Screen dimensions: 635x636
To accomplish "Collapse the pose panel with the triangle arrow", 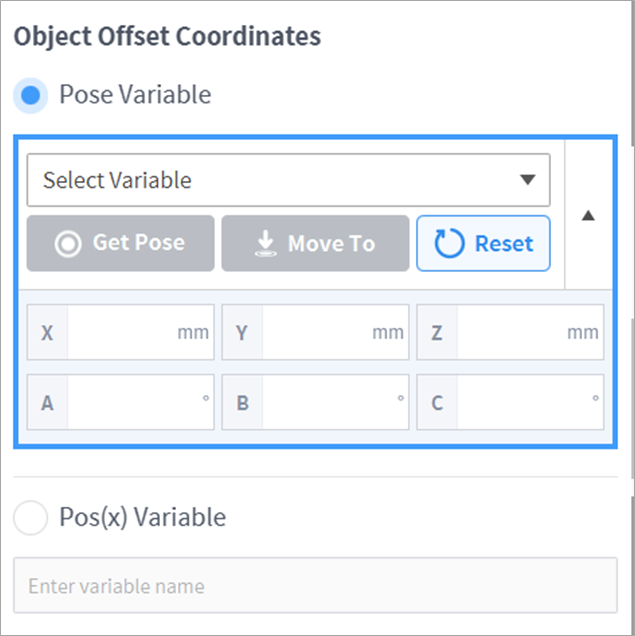I will click(x=589, y=215).
